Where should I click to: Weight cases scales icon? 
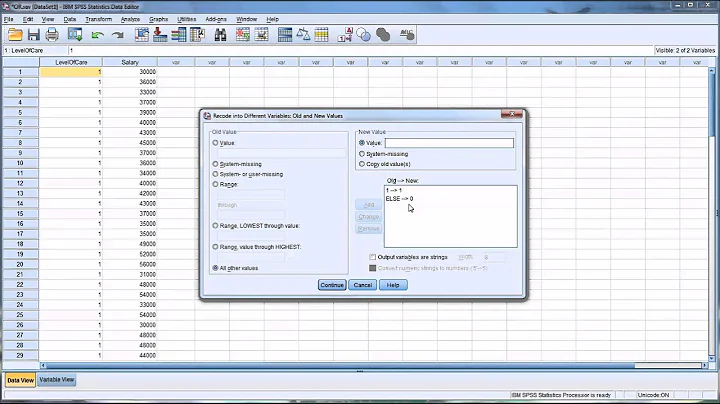(303, 35)
